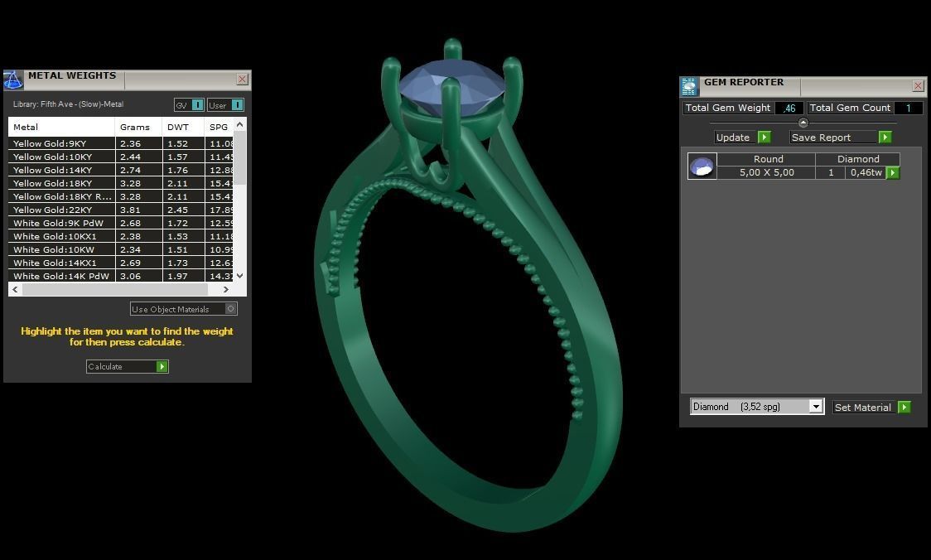Close the Gem Reporter panel
The width and height of the screenshot is (931, 560).
coord(918,85)
